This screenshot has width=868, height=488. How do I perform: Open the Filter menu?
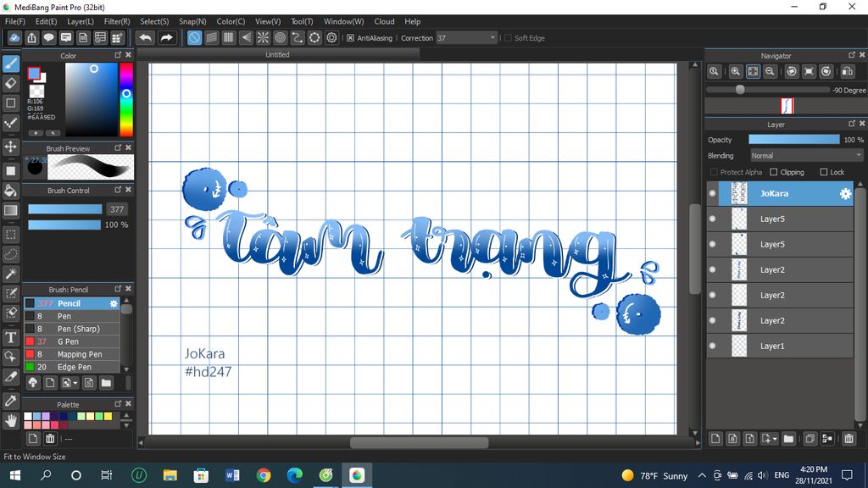pyautogui.click(x=117, y=21)
